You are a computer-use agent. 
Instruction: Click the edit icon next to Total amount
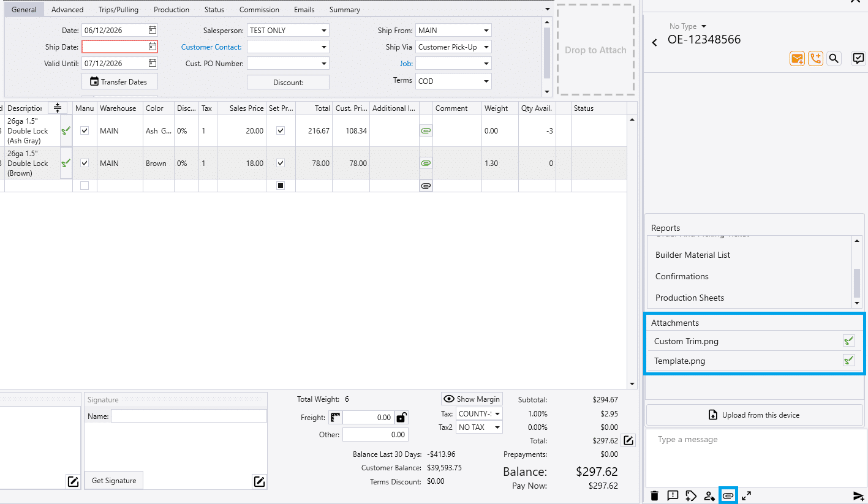[628, 440]
